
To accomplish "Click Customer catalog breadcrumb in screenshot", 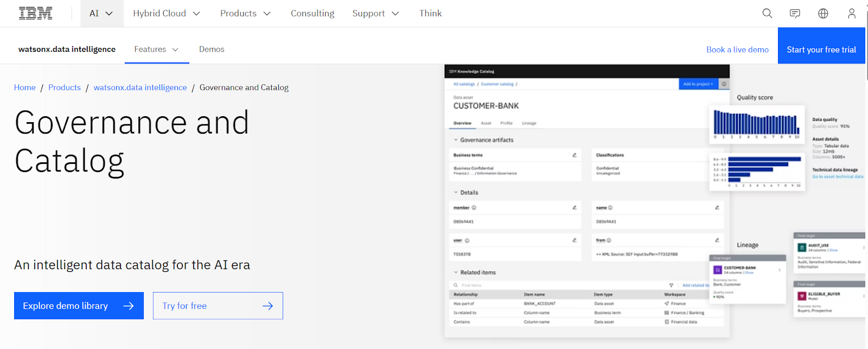I will (497, 84).
